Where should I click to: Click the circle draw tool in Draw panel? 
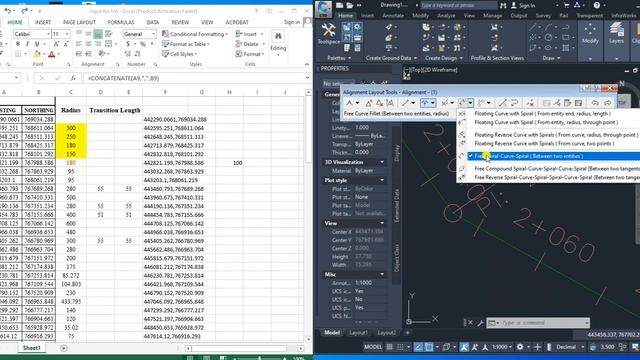pos(548,37)
